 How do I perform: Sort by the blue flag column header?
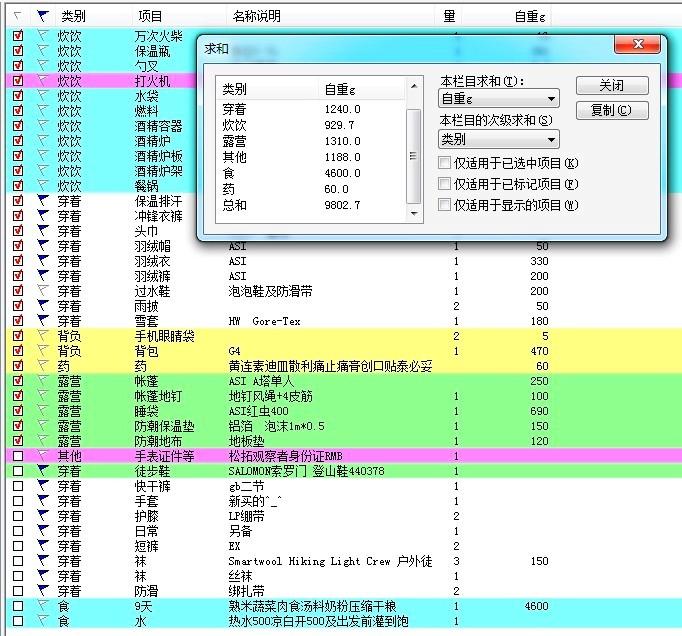point(42,17)
